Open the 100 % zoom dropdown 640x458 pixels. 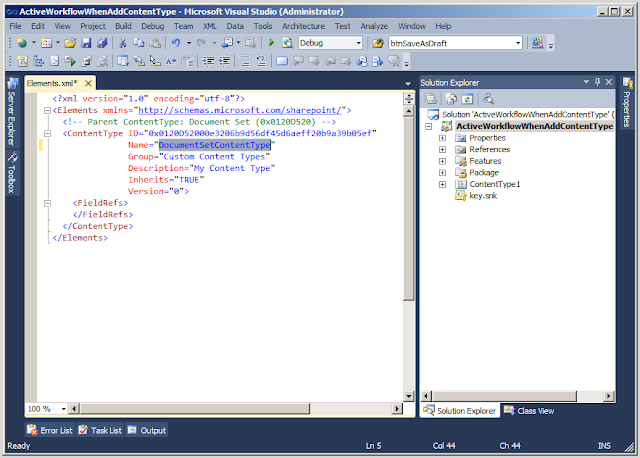tap(64, 409)
